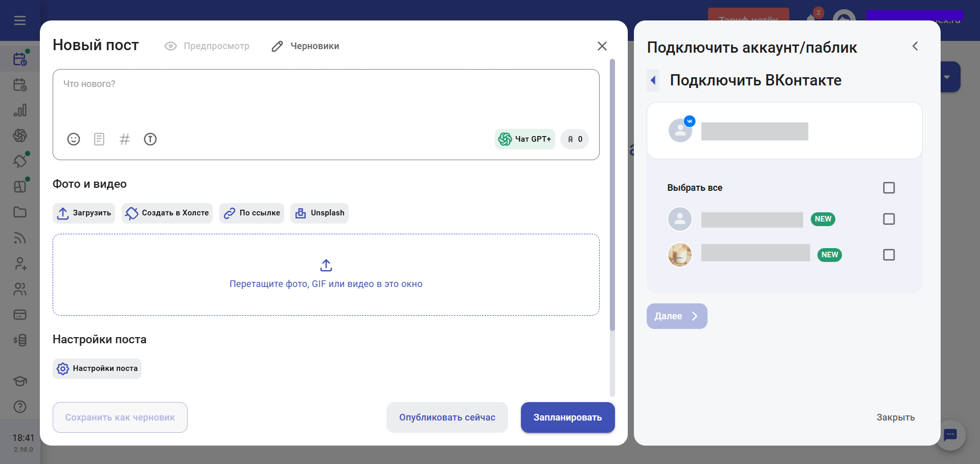Open the help question mark icon
This screenshot has width=980, height=464.
pyautogui.click(x=20, y=407)
